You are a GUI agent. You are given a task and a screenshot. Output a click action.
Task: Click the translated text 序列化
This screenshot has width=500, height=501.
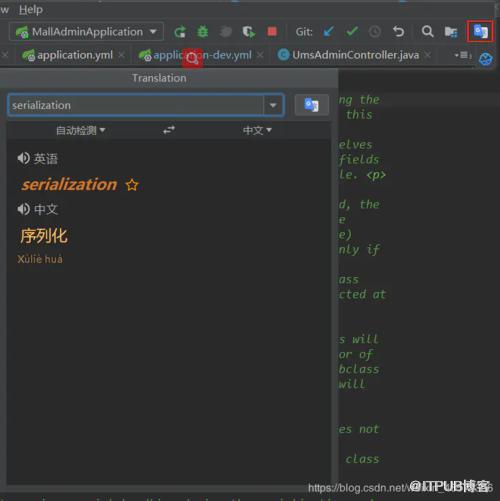tap(44, 236)
